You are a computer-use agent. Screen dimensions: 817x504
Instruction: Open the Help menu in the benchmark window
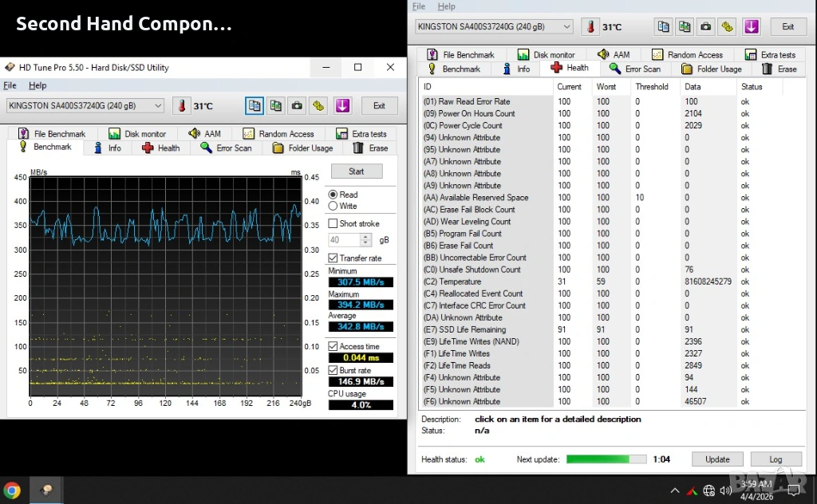pyautogui.click(x=37, y=85)
